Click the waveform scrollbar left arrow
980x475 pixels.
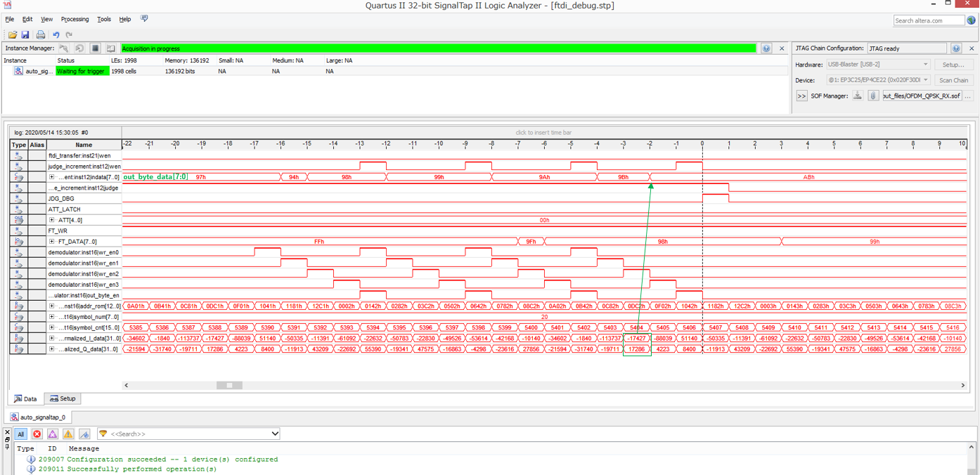click(127, 385)
